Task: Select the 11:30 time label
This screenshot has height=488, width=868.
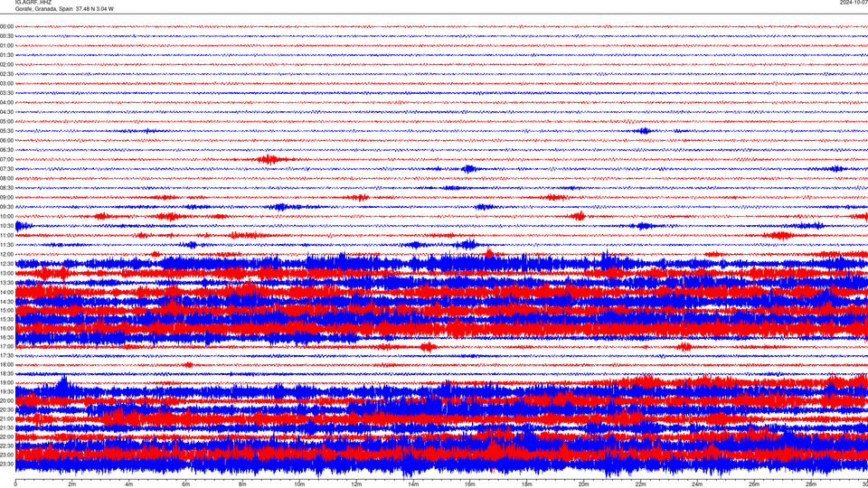Action: click(6, 245)
